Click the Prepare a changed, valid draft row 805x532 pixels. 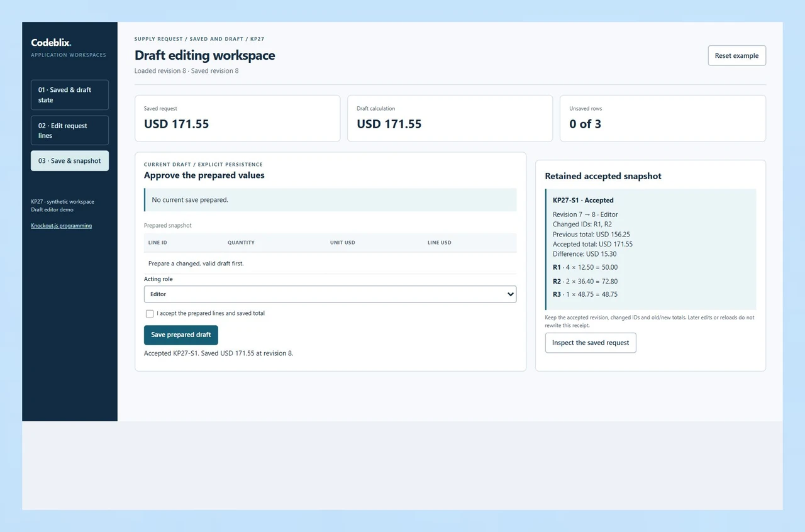pos(330,263)
